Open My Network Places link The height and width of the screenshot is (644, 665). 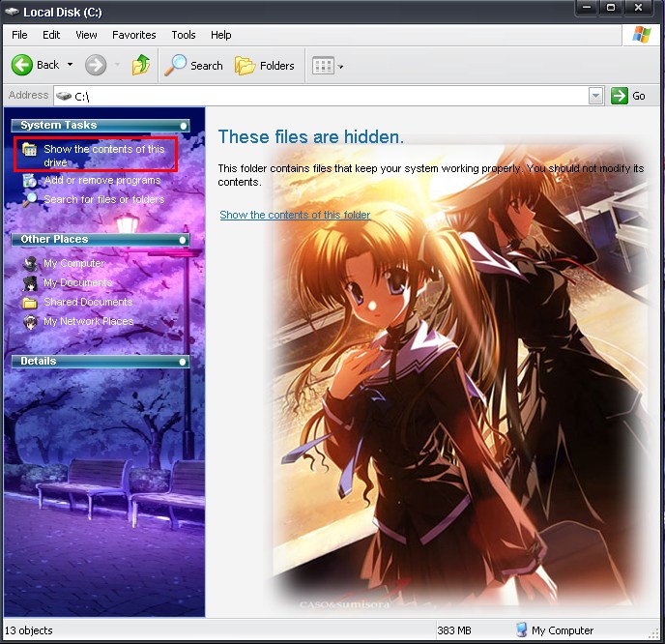[x=89, y=322]
